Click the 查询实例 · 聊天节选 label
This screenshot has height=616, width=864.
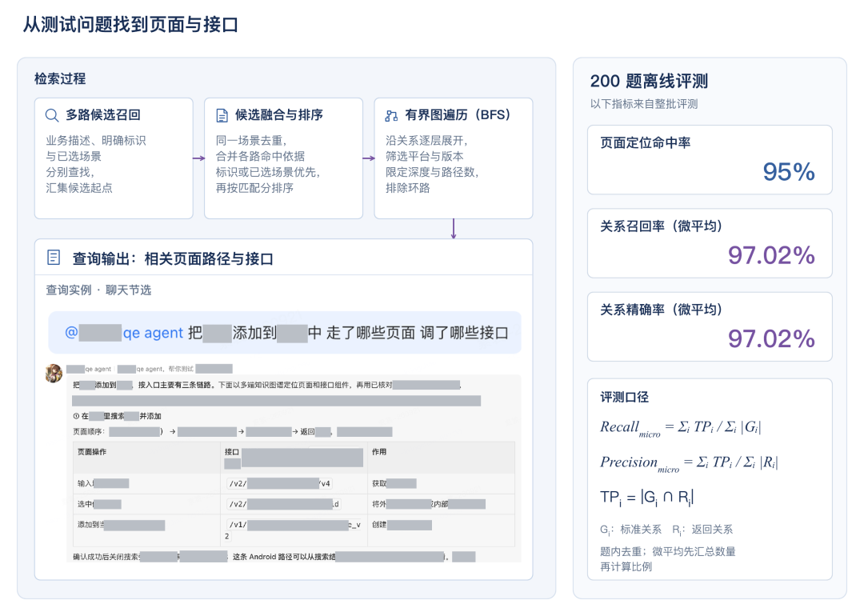tap(98, 290)
